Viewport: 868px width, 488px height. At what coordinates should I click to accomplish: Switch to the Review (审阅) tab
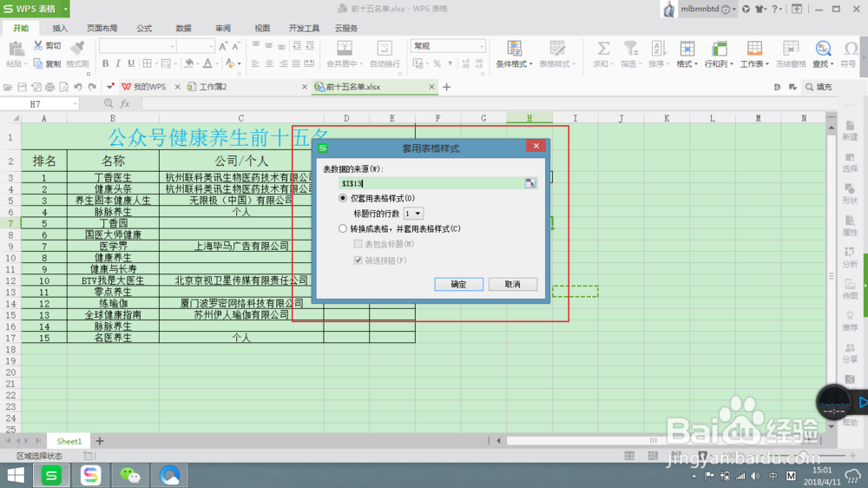222,29
